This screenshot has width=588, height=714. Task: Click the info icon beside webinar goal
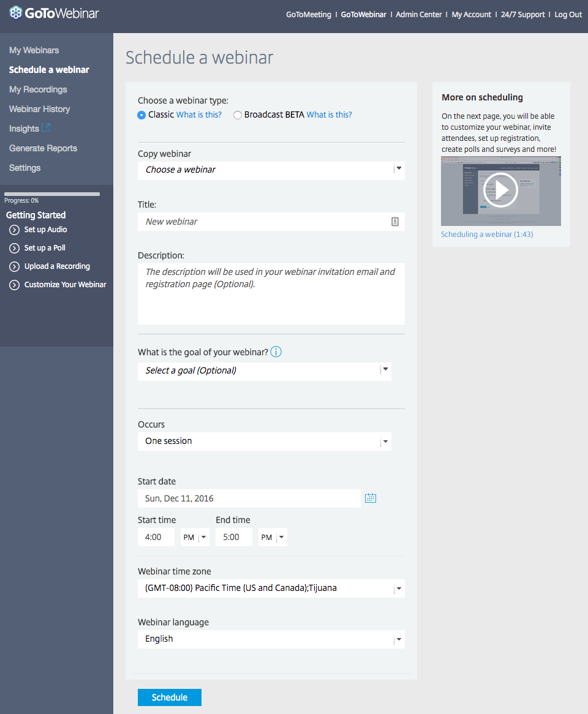point(276,352)
